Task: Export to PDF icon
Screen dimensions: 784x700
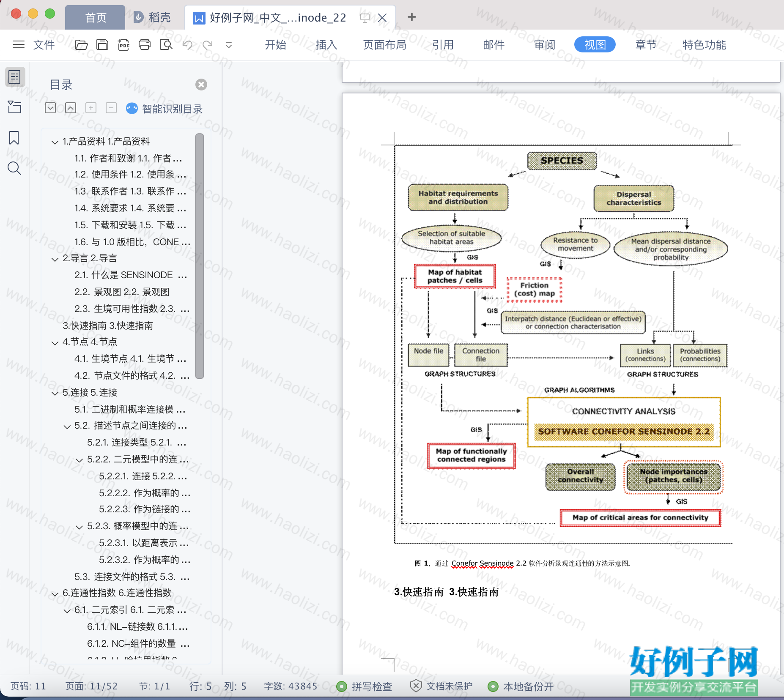Action: click(123, 44)
